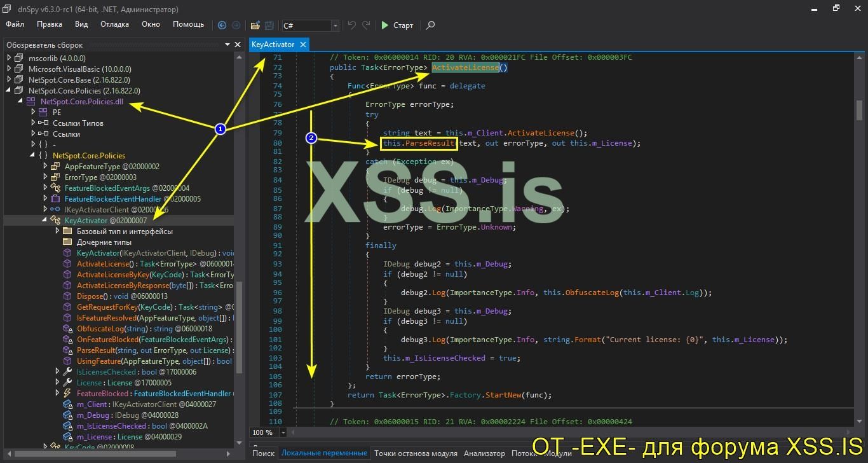This screenshot has height=463, width=868.
Task: Collapse NetSpot.Core.Policies (2.16.822.0) assembly
Action: pos(9,90)
